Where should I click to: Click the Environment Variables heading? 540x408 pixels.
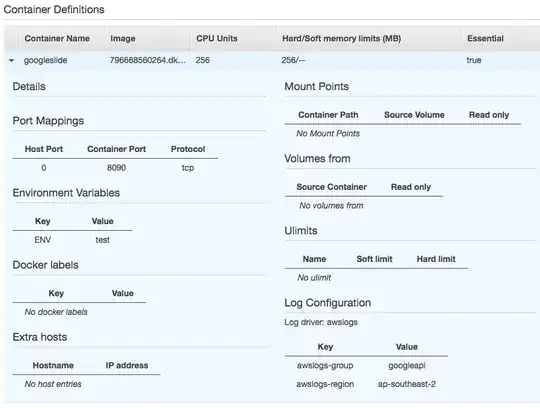pos(66,193)
